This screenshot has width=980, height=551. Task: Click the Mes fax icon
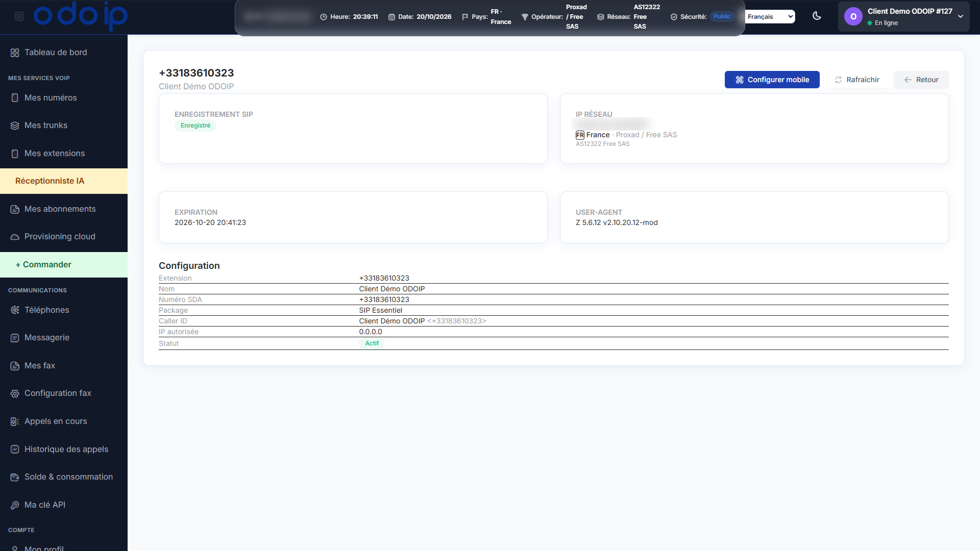(x=15, y=366)
